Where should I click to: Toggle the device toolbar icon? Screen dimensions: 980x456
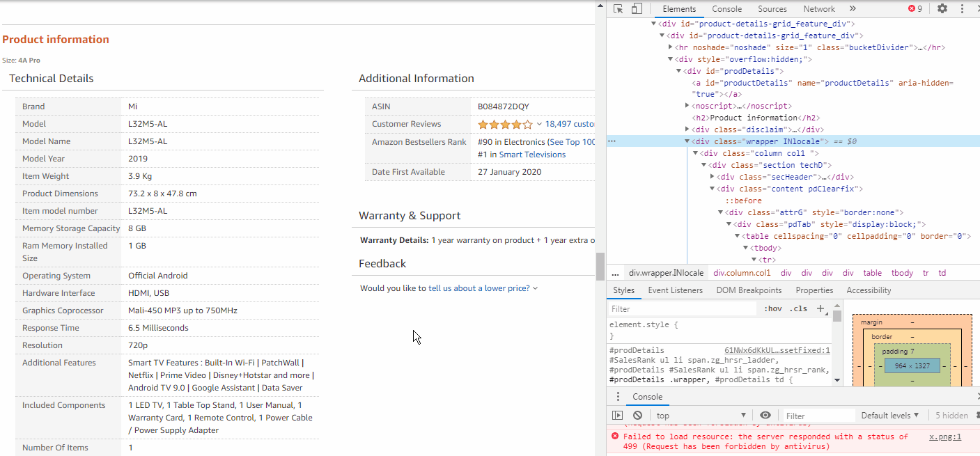(637, 9)
